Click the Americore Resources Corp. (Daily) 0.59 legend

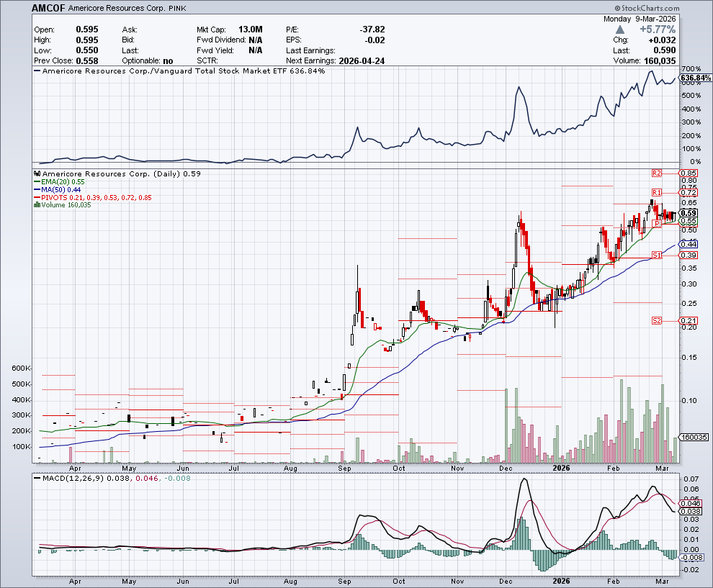(x=122, y=173)
